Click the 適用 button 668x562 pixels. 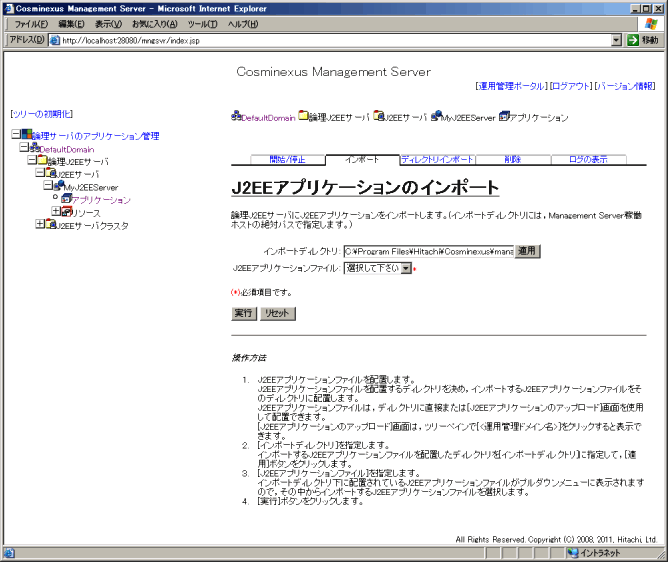[527, 251]
